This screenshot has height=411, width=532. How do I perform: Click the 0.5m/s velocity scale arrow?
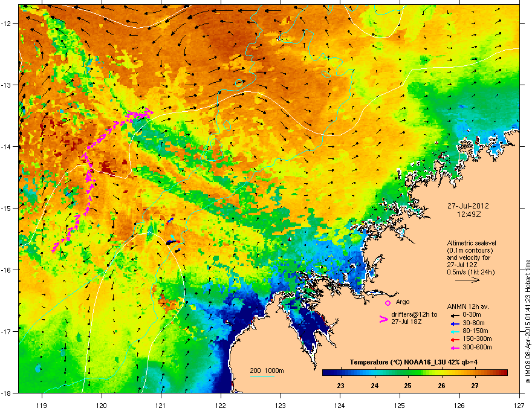click(x=467, y=280)
